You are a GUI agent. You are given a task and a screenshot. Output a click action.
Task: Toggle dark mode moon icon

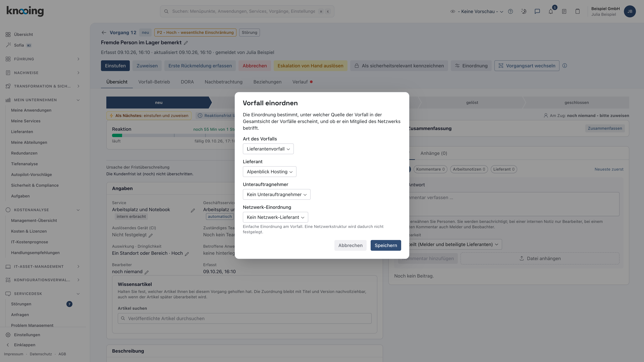524,12
